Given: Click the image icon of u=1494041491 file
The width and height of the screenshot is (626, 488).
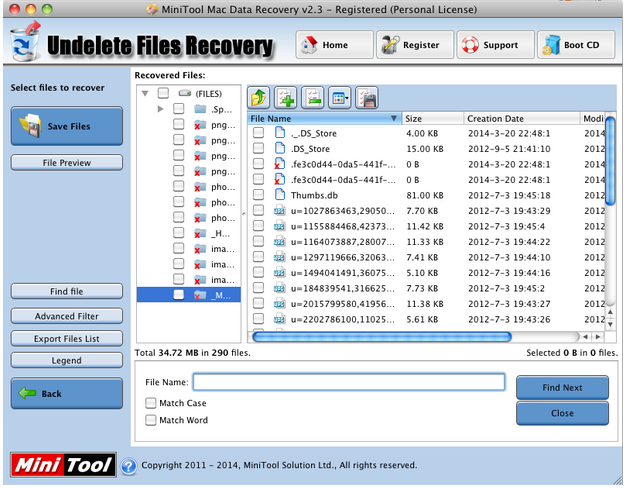Looking at the screenshot, I should tap(279, 273).
